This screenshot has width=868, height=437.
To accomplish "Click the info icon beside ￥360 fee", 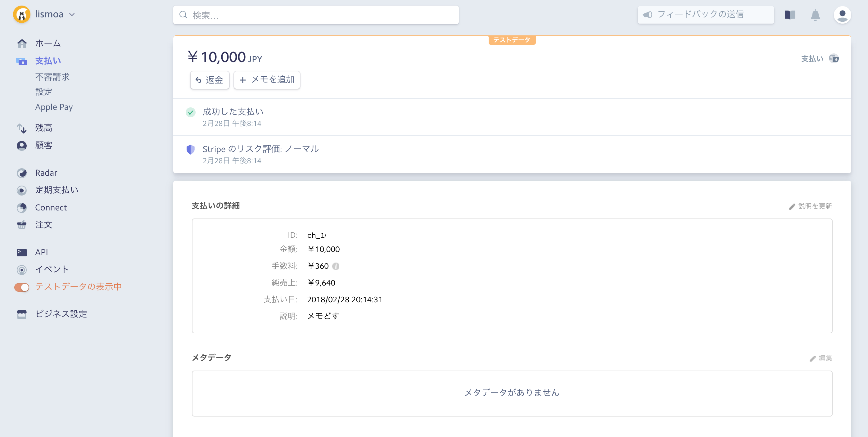I will (x=336, y=266).
